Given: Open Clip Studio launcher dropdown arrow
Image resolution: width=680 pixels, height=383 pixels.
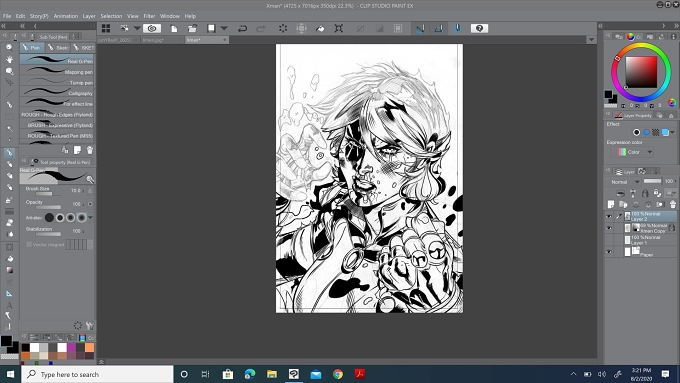Looking at the screenshot, I should point(137,28).
